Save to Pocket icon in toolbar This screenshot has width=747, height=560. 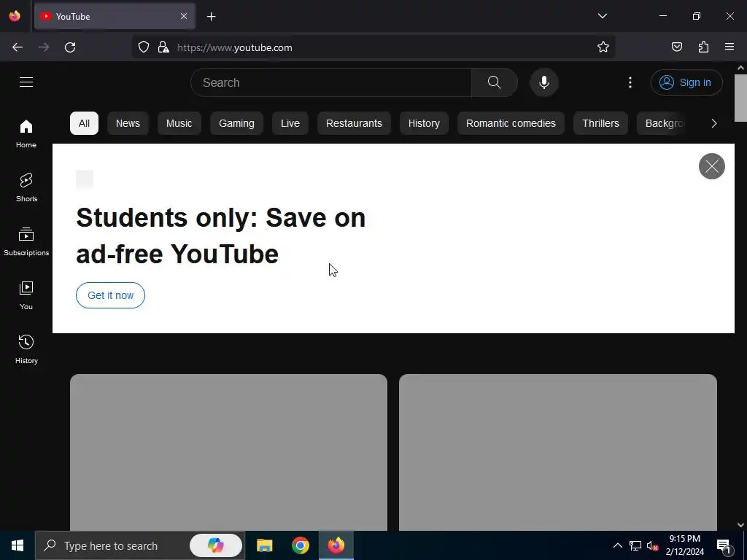point(677,47)
